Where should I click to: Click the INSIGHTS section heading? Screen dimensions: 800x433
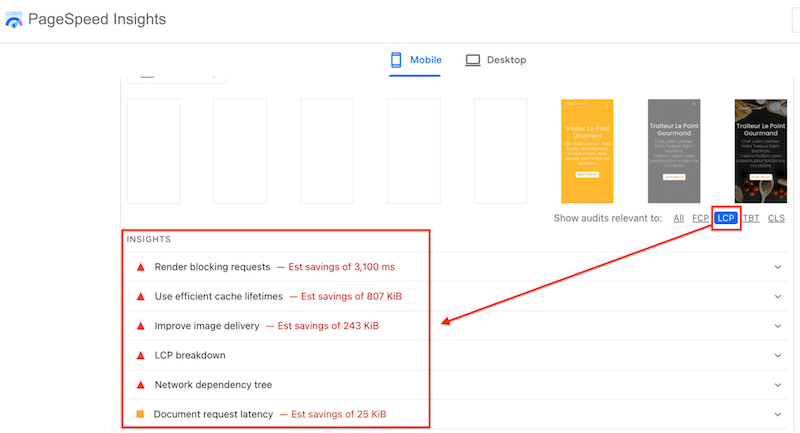point(148,239)
